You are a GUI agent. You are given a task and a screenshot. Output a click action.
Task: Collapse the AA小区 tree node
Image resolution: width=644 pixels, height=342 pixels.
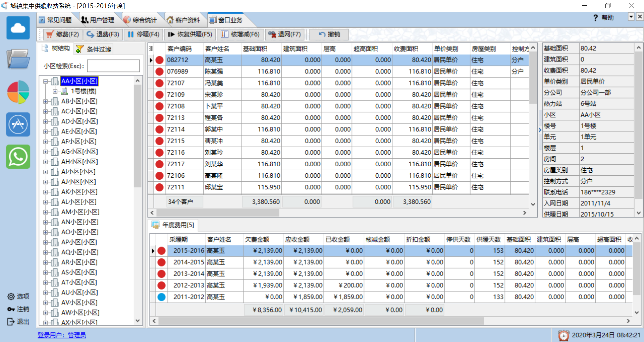click(x=46, y=81)
